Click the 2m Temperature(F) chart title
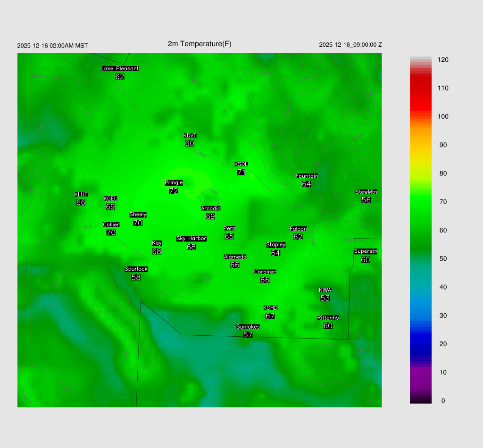This screenshot has height=448, width=483. coord(200,44)
